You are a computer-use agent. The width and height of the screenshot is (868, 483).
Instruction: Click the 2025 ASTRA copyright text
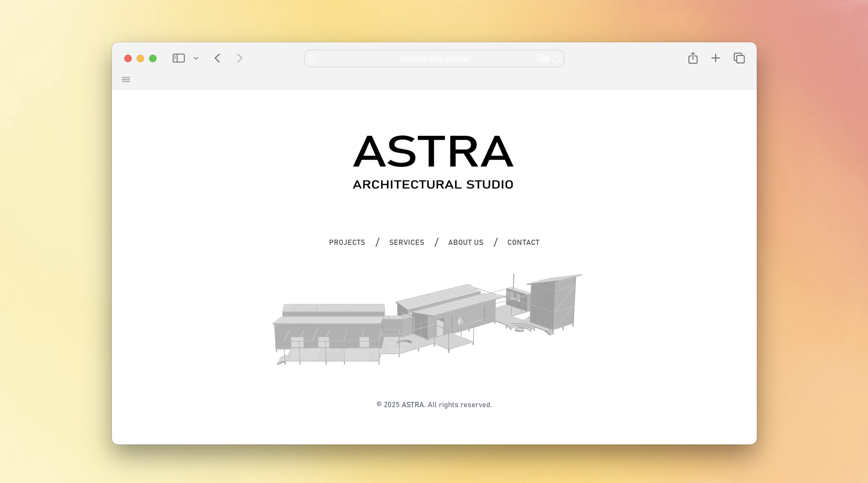(434, 404)
